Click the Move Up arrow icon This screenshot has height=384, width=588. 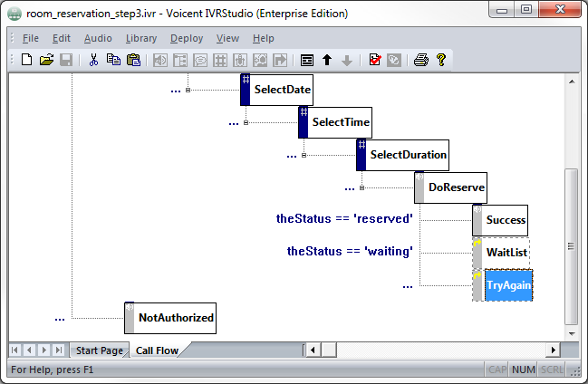(x=327, y=61)
